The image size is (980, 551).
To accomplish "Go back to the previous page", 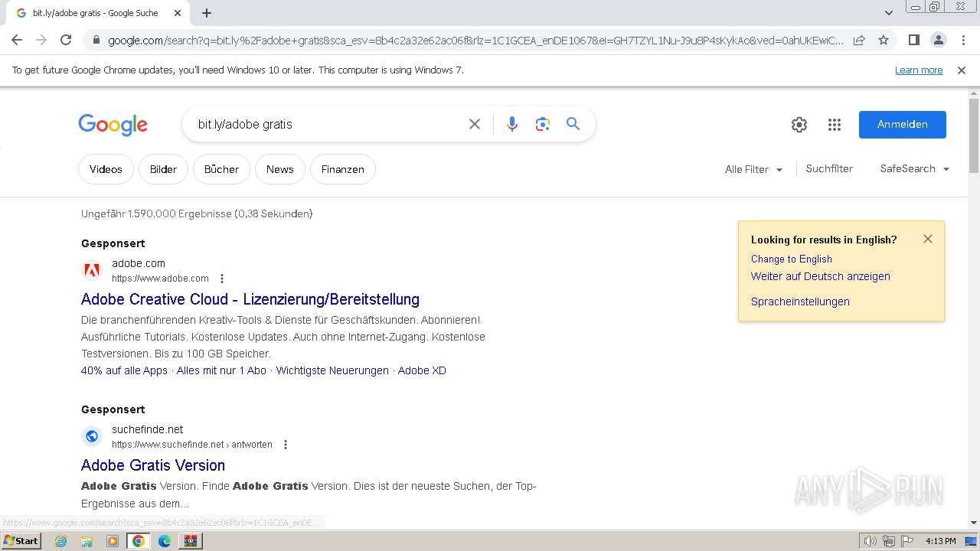I will pyautogui.click(x=17, y=40).
